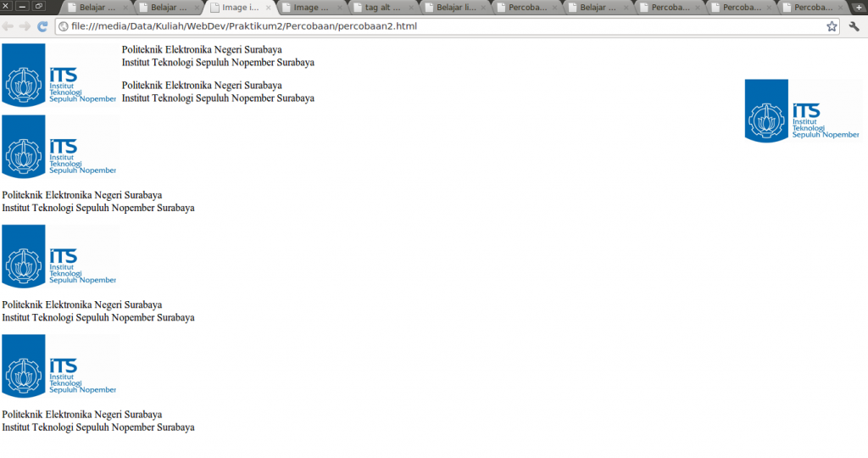Click the first 'Politeknik Elektronika Negeri Surabaya' line

tap(202, 50)
